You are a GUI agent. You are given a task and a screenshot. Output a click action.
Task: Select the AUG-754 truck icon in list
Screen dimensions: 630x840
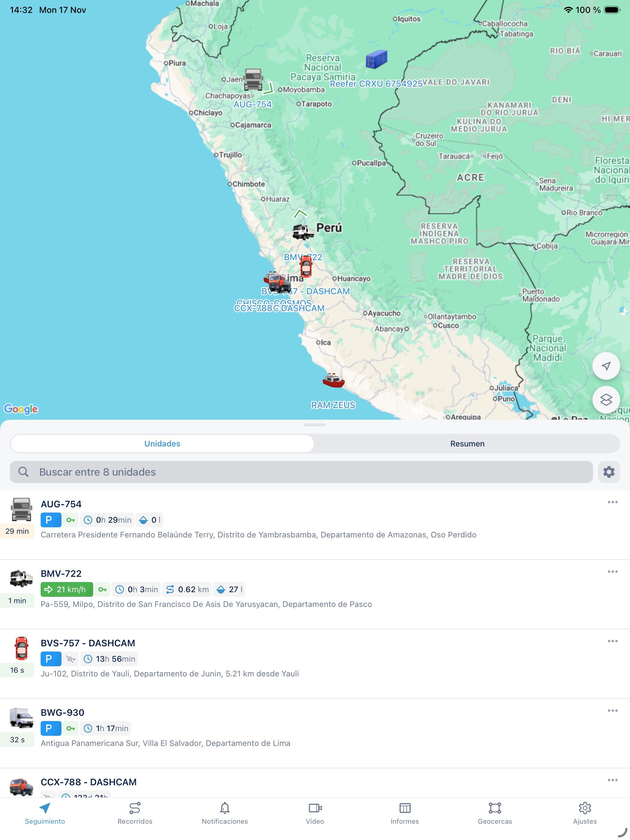click(x=21, y=509)
